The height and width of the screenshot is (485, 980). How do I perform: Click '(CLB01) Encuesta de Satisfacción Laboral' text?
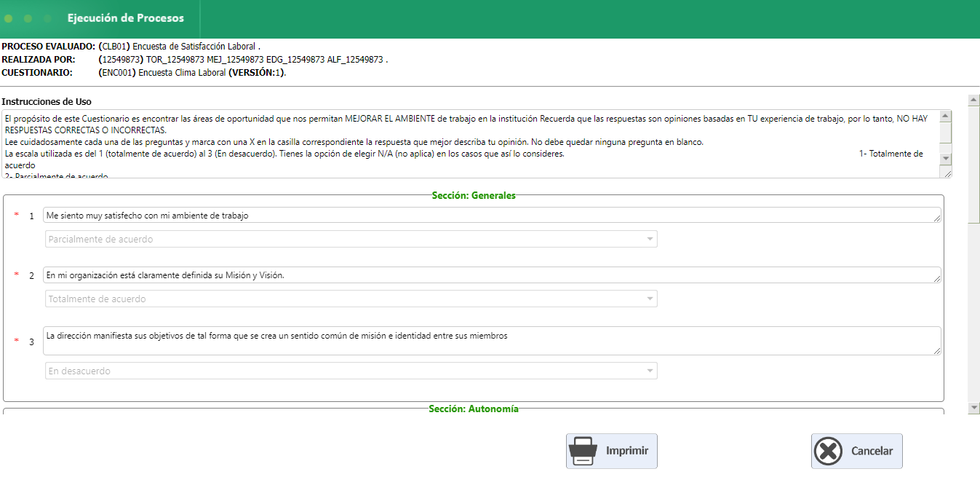pos(178,47)
